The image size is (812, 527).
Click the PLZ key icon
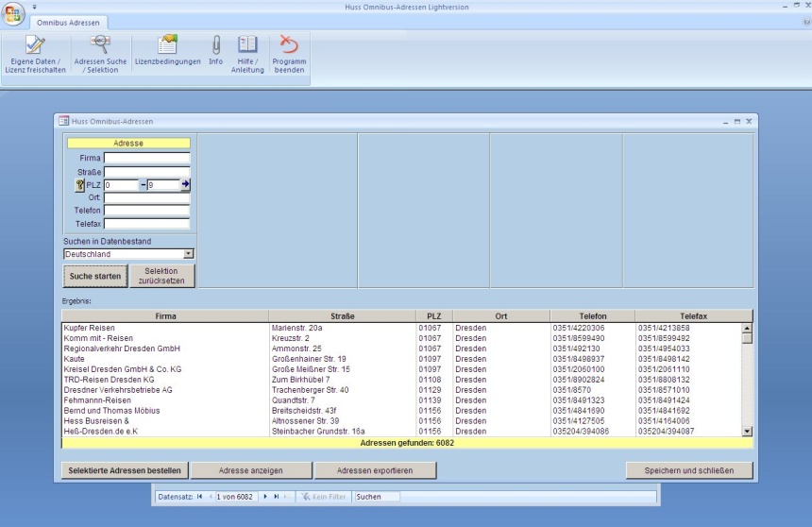[x=79, y=185]
